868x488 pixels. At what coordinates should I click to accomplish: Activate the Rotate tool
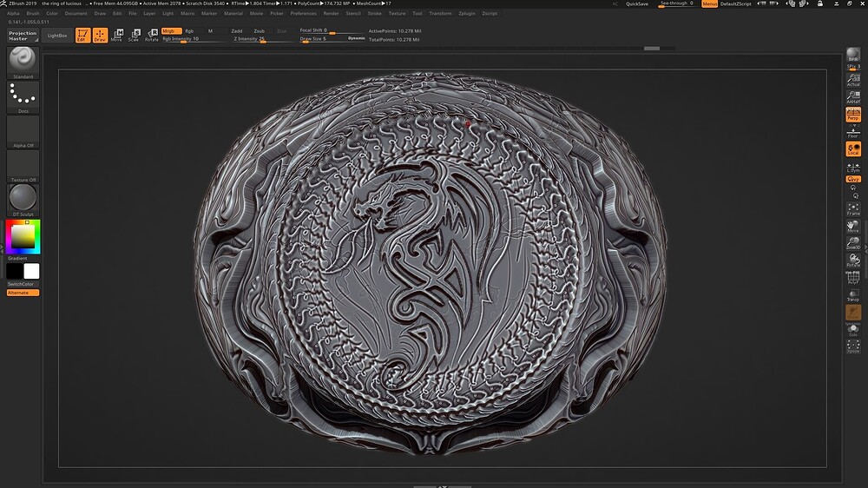(x=152, y=36)
